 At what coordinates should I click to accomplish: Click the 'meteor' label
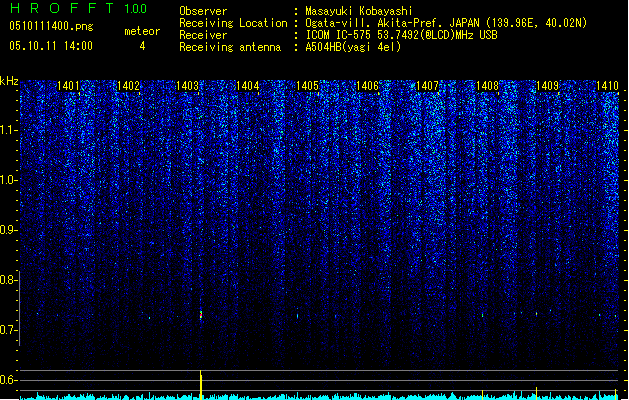(x=142, y=31)
